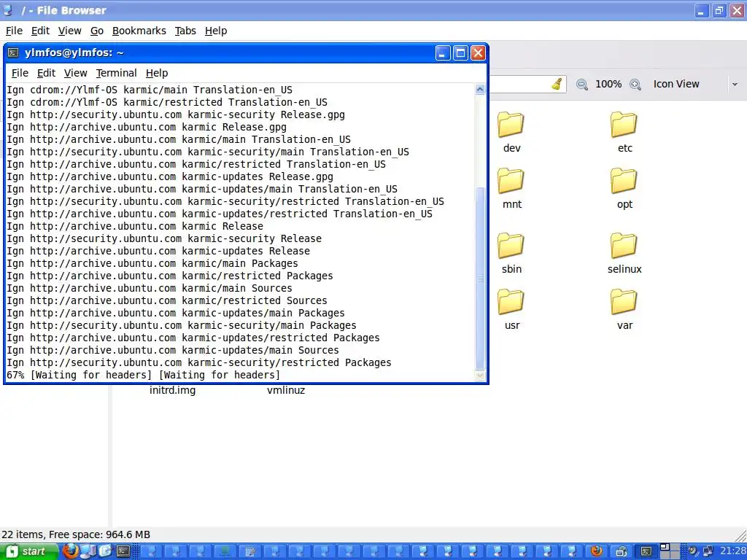Click the 'karmic-updates/main Sources' terminal line
The width and height of the screenshot is (747, 560).
(173, 351)
